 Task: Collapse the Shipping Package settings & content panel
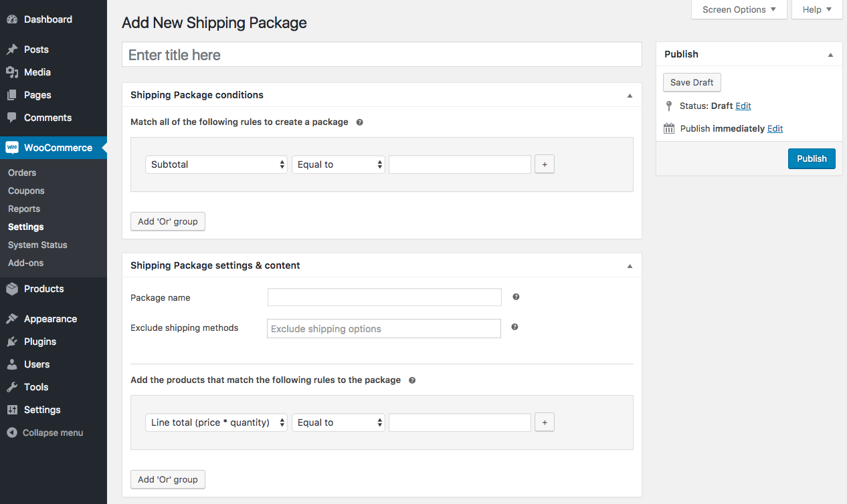(x=630, y=266)
